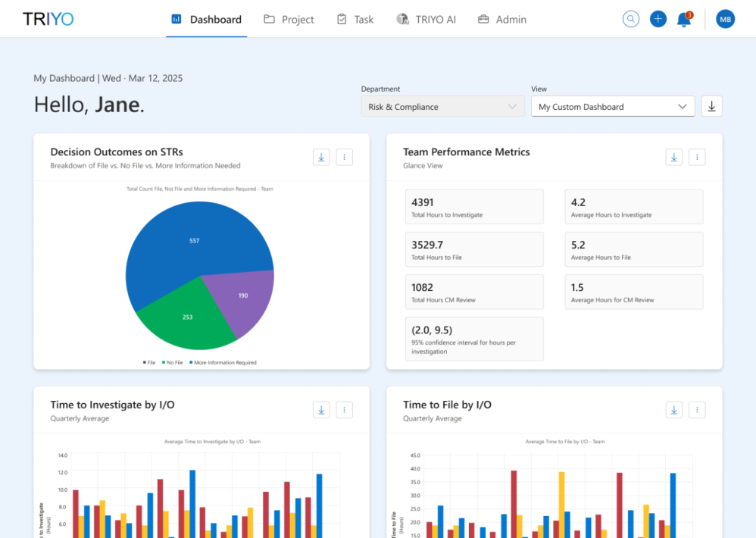Screen dimensions: 756x538
Task: Open the My Custom Dashboard view selector
Action: point(612,106)
